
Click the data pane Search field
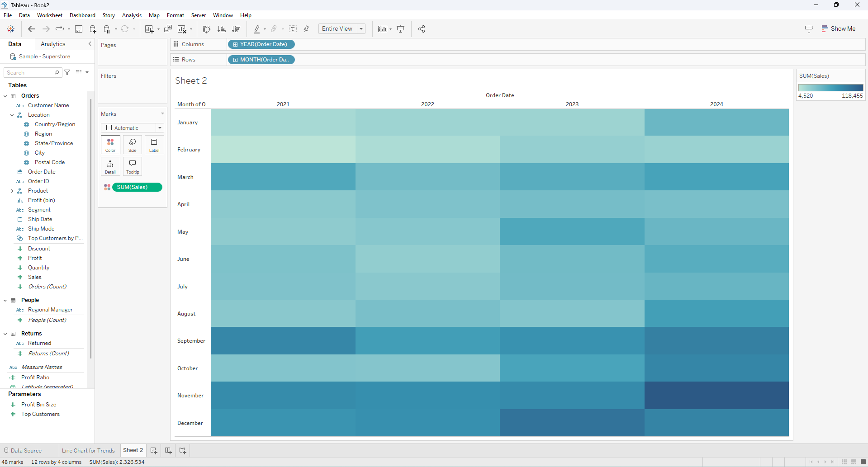(x=33, y=72)
